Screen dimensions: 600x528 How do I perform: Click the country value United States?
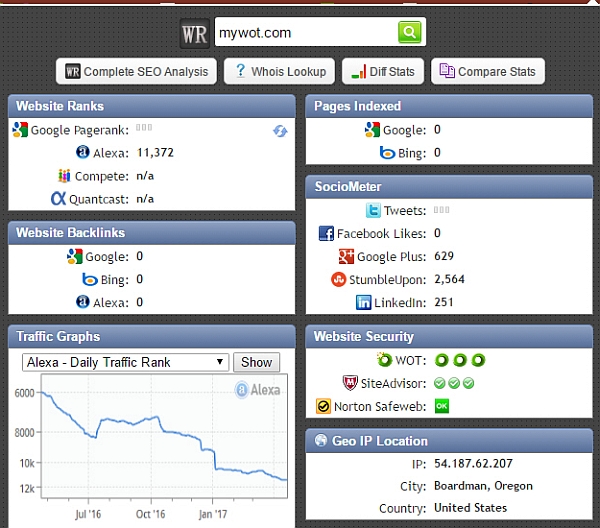(471, 508)
